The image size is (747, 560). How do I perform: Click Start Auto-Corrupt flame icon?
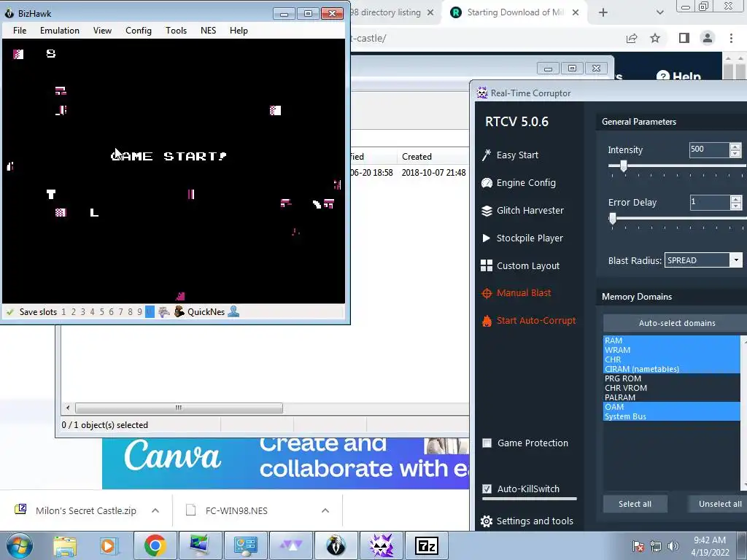tap(487, 321)
